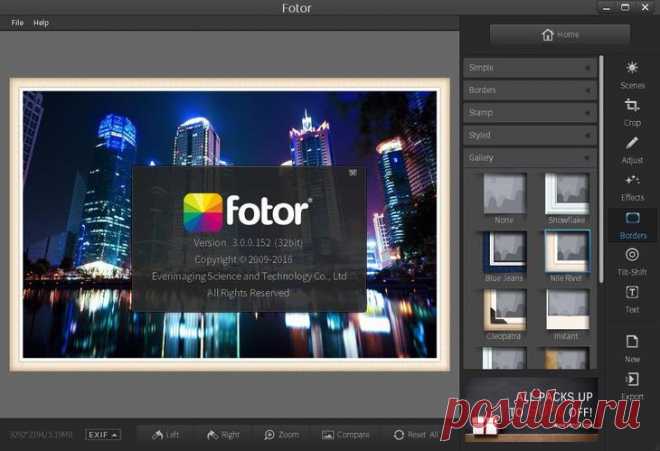
Task: Close the Fotor about dialog
Action: pyautogui.click(x=353, y=172)
